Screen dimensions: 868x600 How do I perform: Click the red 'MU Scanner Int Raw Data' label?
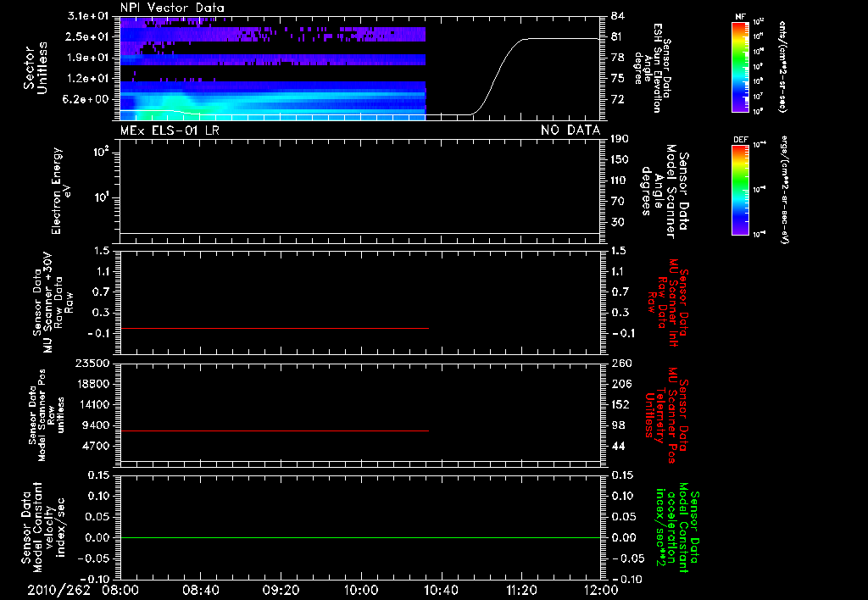coord(669,303)
